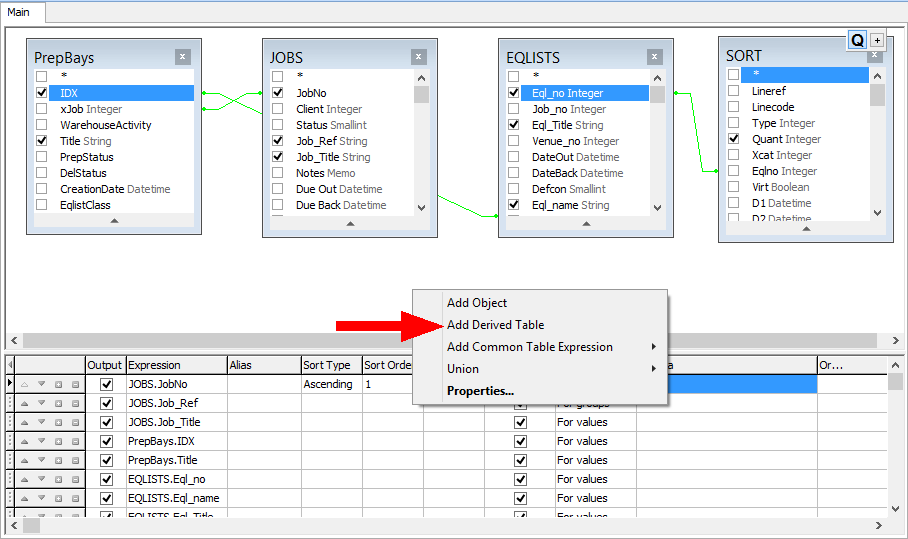Image resolution: width=908 pixels, height=539 pixels.
Task: Choose Add Derived Table from context menu
Action: [x=495, y=325]
